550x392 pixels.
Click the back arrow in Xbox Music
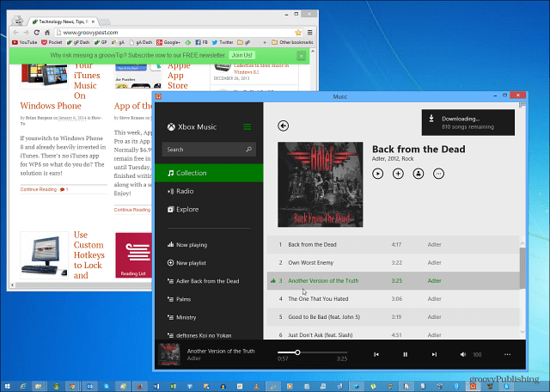tap(283, 126)
